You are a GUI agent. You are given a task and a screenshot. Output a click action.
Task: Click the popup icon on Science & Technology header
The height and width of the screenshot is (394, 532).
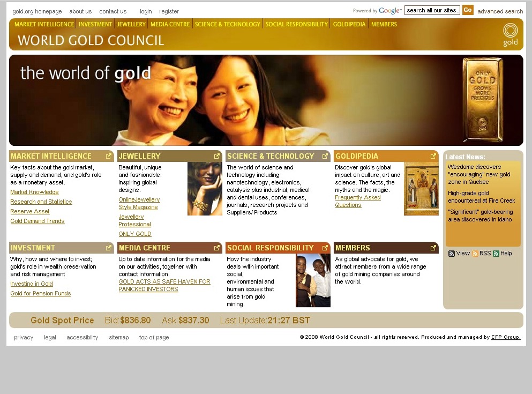[x=325, y=157]
